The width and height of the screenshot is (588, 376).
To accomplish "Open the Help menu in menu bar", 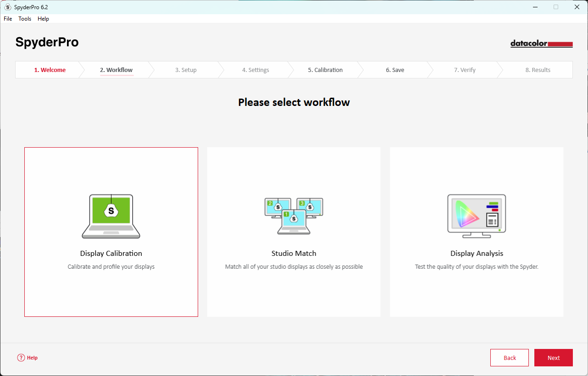I will click(43, 19).
